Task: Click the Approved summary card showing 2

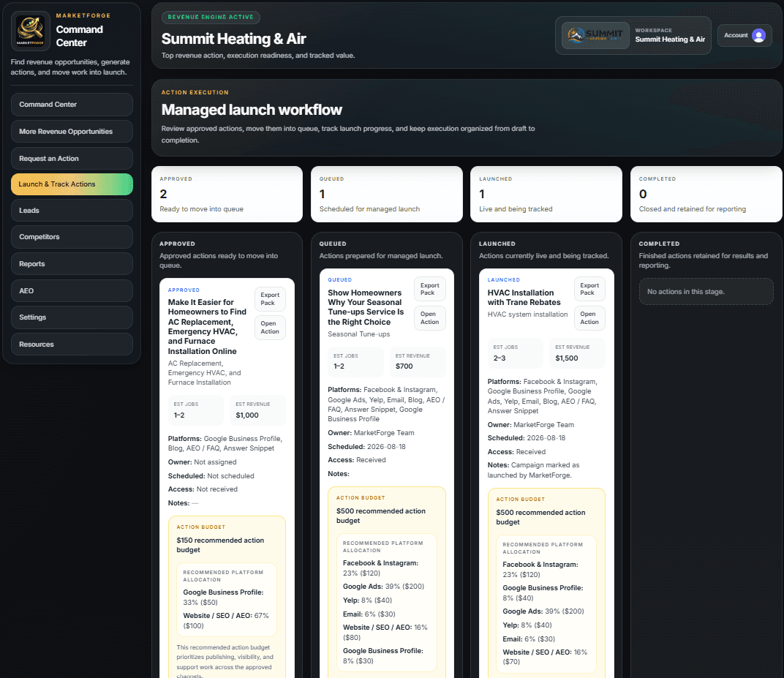Action: coord(227,194)
